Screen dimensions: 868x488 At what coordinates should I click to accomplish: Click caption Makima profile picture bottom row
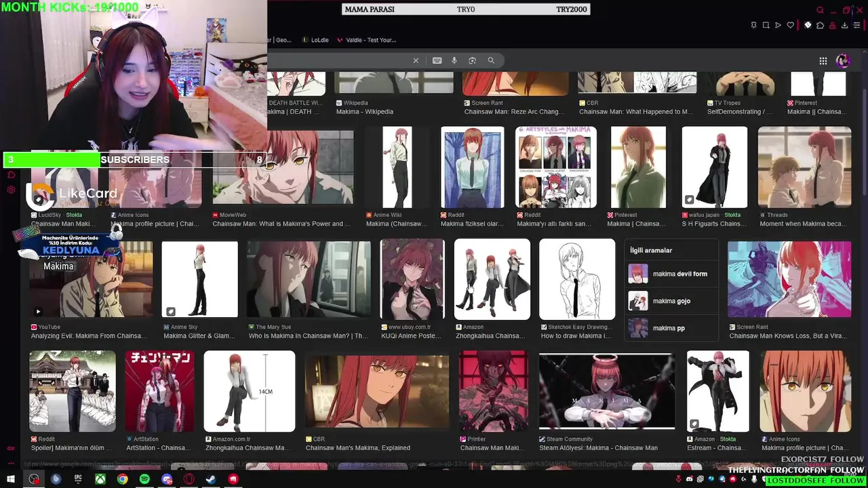(804, 448)
